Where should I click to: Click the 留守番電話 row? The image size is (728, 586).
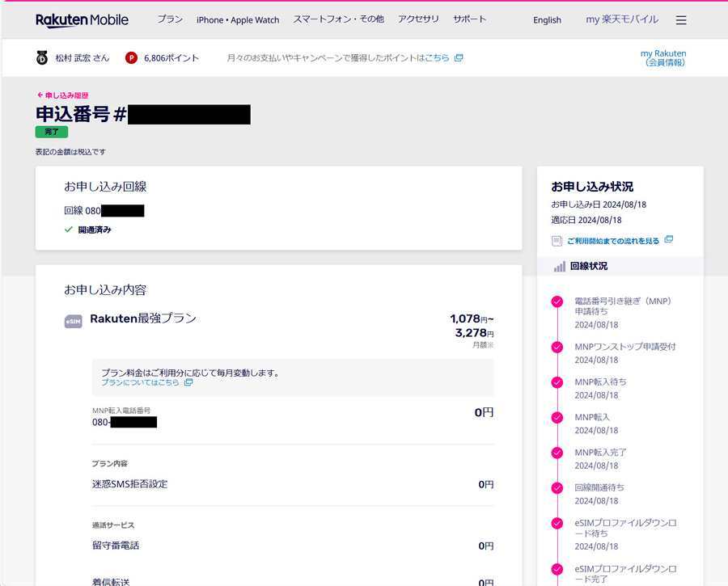coord(293,546)
